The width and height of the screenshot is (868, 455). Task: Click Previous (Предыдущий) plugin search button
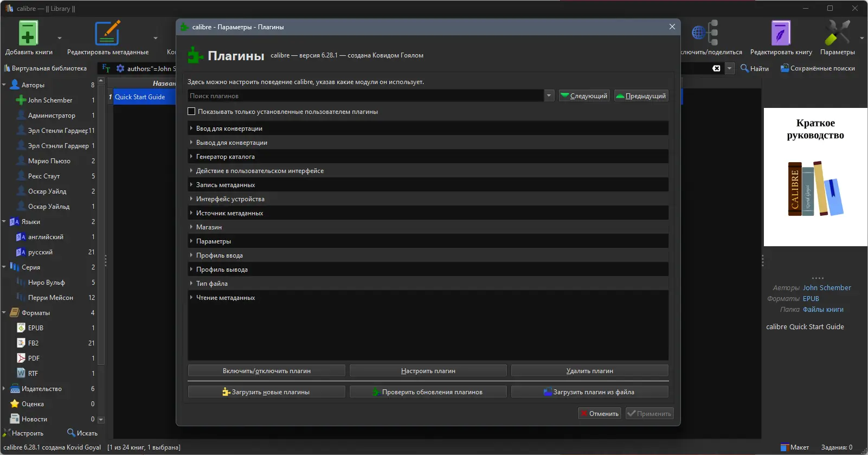[x=641, y=95]
